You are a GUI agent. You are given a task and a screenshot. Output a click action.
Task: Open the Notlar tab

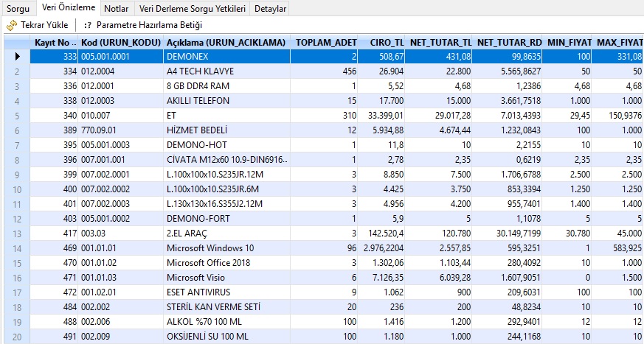[117, 9]
